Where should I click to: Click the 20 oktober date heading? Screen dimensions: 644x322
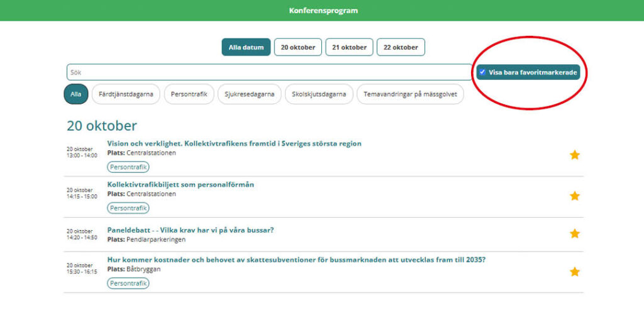tap(102, 126)
